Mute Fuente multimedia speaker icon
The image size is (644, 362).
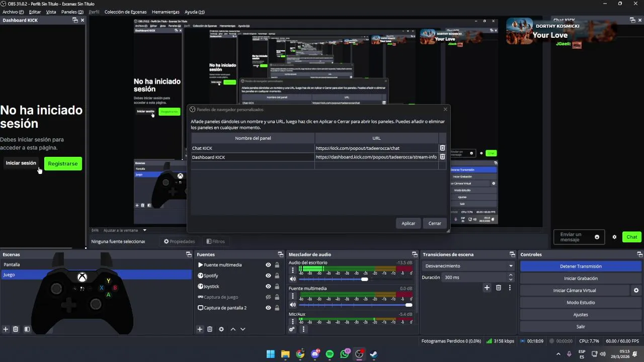292,305
